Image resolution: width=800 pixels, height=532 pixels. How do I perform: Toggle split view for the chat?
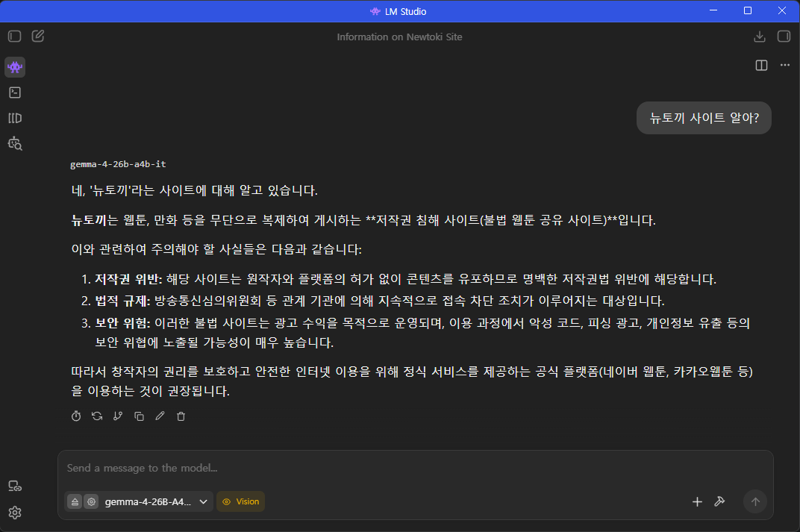[x=761, y=66]
